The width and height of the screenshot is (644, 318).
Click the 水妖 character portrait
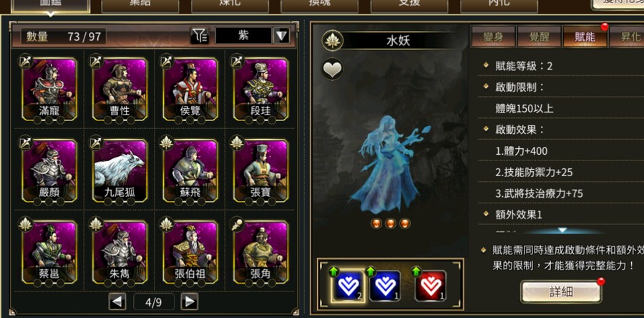tap(390, 164)
